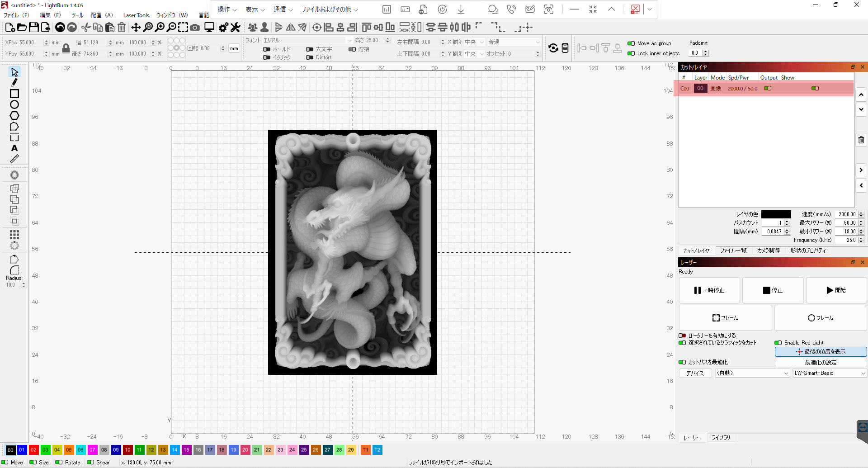Open the (自動) port dropdown
This screenshot has height=468, width=868.
pyautogui.click(x=752, y=373)
